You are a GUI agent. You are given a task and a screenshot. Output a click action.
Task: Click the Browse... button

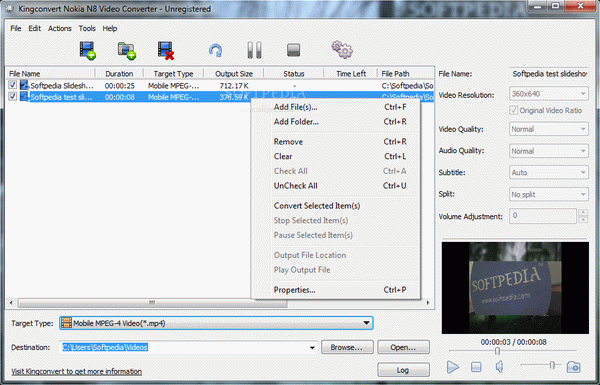pos(347,347)
